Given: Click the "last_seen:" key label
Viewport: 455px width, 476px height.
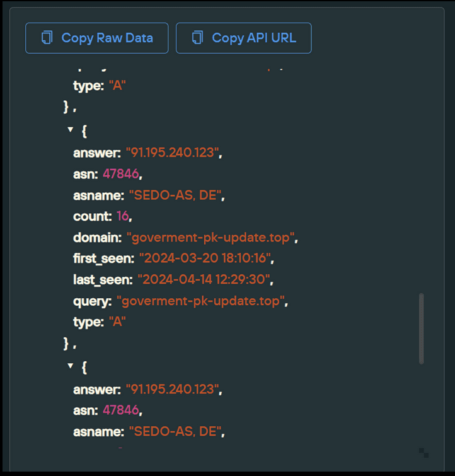Looking at the screenshot, I should pos(103,280).
